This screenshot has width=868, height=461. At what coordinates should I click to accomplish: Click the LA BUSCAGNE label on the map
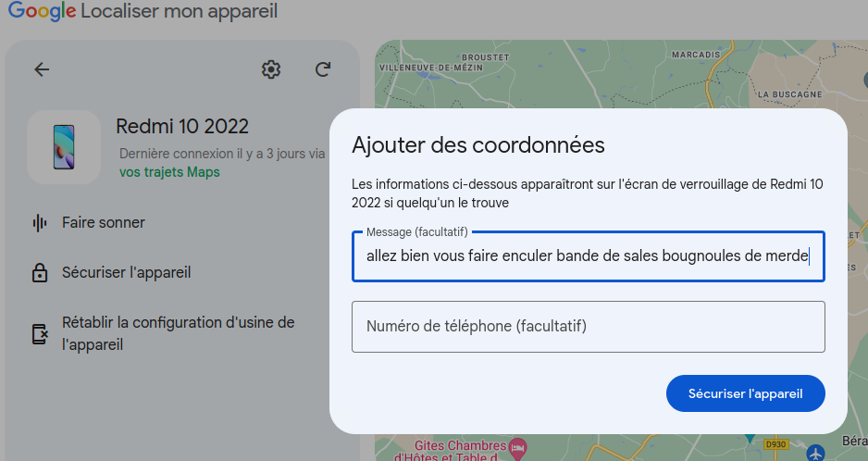coord(789,94)
